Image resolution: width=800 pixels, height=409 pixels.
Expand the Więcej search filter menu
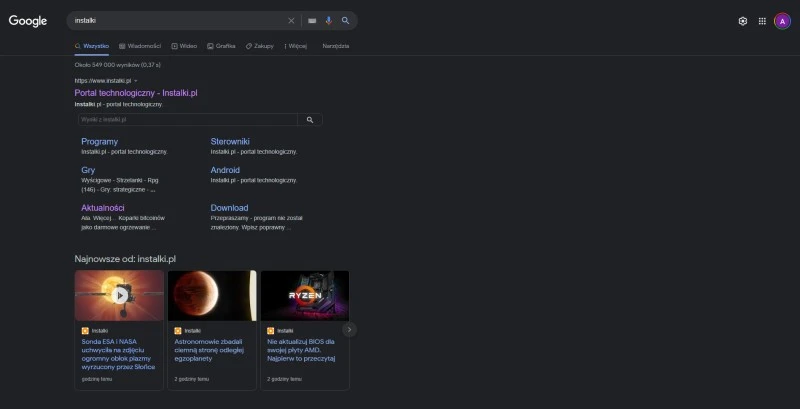coord(295,46)
